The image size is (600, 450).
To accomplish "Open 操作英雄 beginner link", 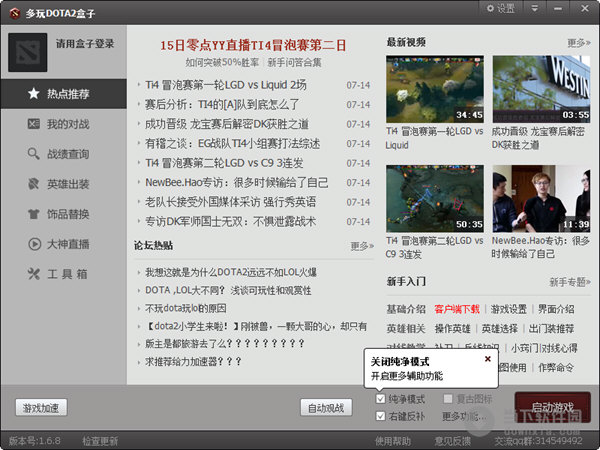I will click(x=452, y=329).
